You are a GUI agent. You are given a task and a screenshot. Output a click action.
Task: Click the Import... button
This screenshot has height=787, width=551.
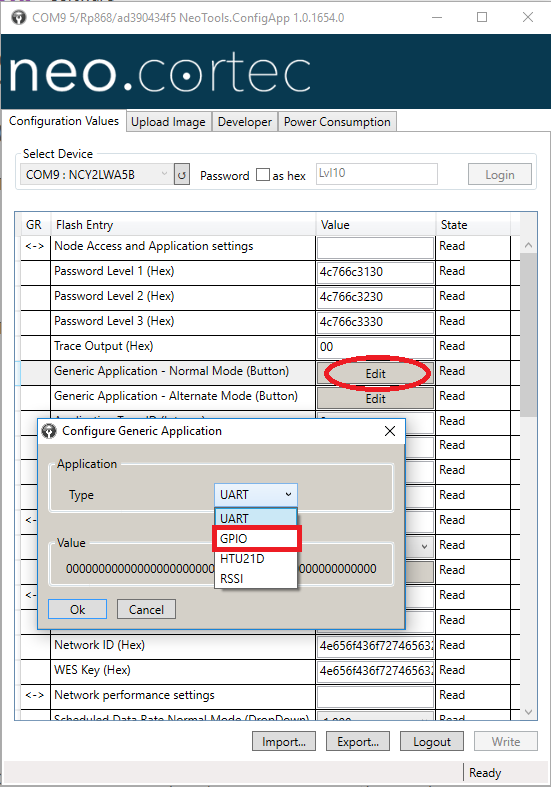tap(284, 742)
